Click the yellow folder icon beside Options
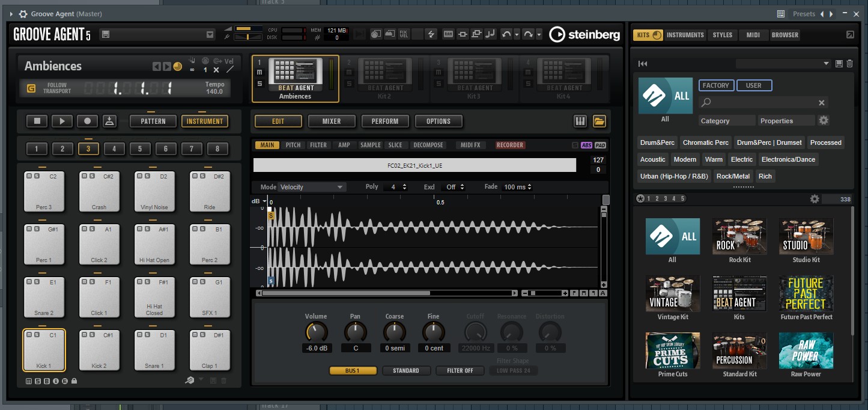Viewport: 868px width, 410px height. 599,121
